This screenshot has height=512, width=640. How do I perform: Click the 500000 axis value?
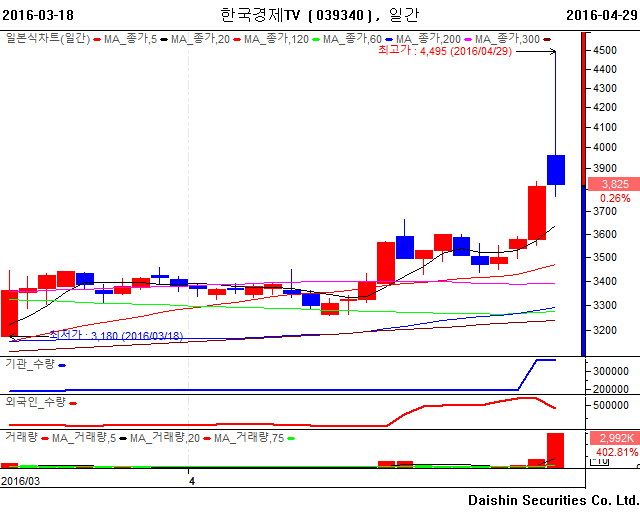(x=611, y=405)
